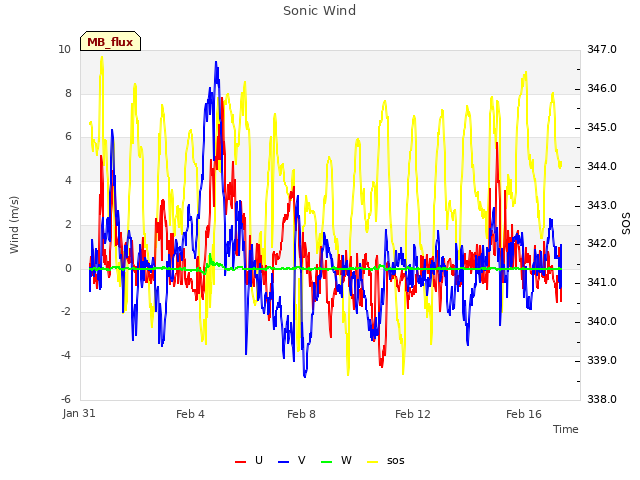Screen dimensions: 640x480
Task: Select the U legend label
Action: pyautogui.click(x=259, y=460)
